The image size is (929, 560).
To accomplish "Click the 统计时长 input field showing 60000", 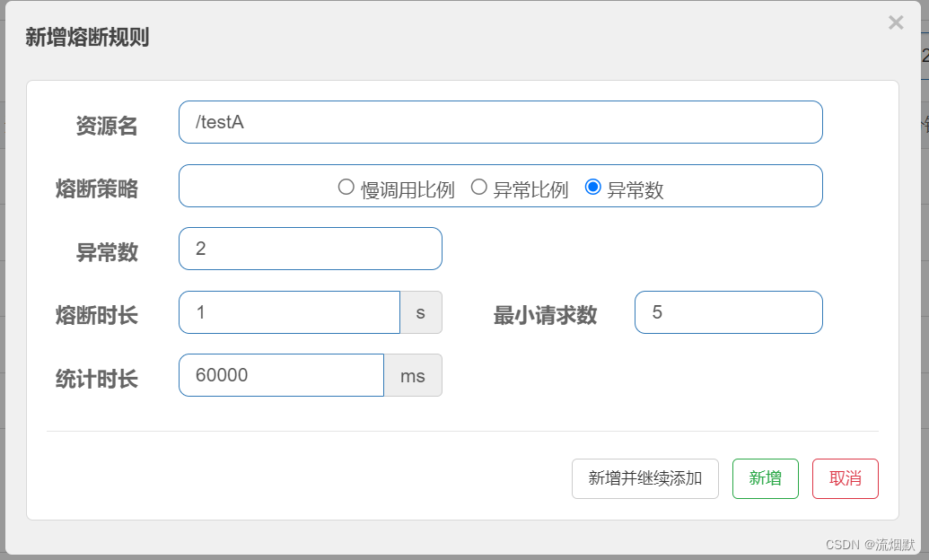I will point(282,375).
